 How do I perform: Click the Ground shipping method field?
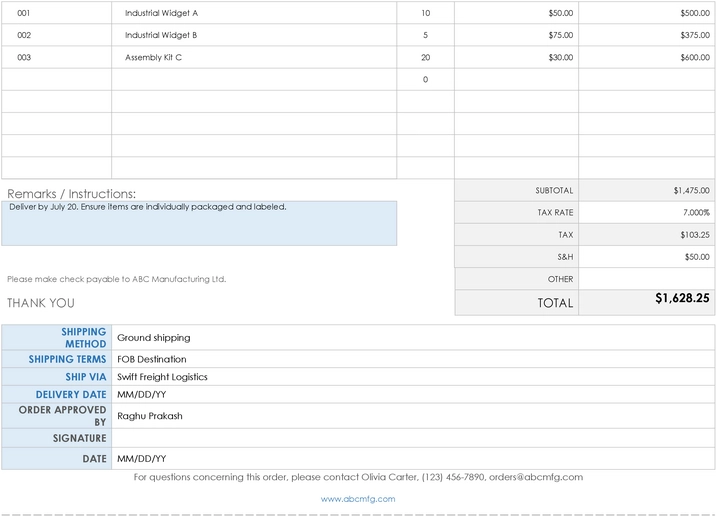pos(413,337)
